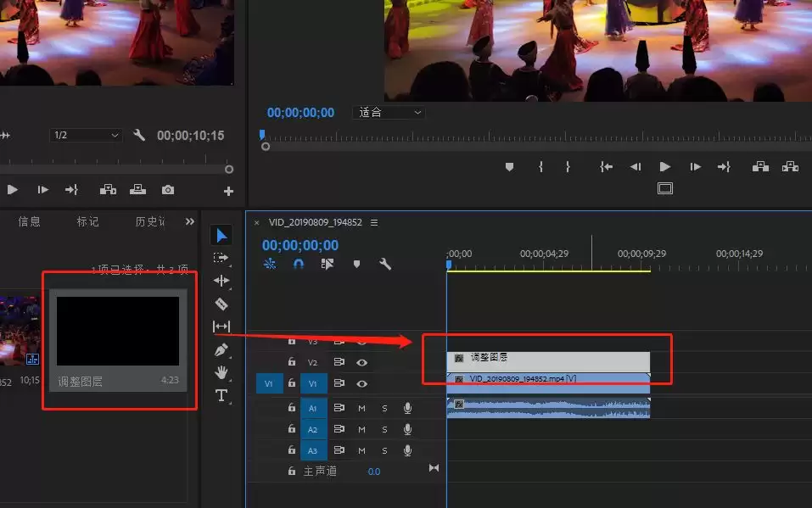The image size is (812, 508).
Task: Toggle V2 track output eye
Action: click(362, 362)
